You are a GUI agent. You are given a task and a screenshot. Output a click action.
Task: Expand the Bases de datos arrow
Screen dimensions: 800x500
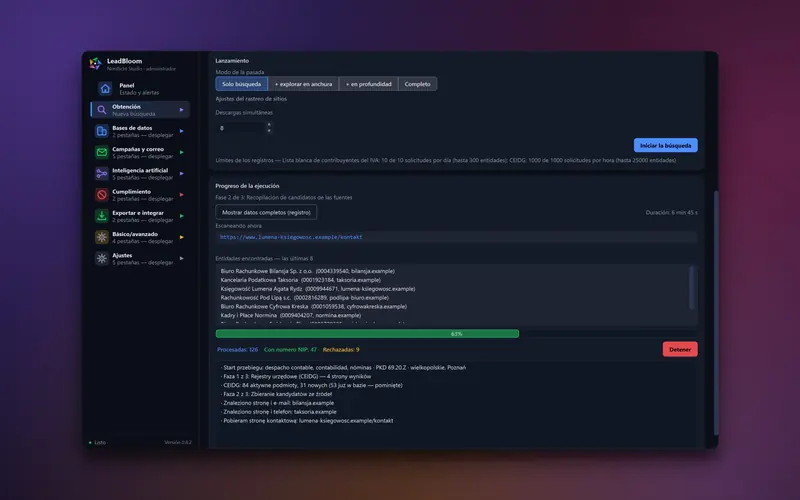coord(181,131)
